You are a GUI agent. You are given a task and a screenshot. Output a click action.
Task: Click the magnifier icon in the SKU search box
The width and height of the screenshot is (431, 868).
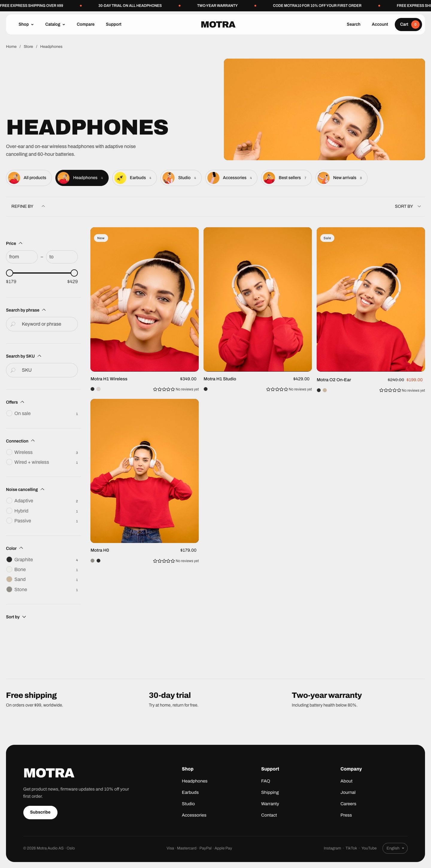click(x=13, y=370)
